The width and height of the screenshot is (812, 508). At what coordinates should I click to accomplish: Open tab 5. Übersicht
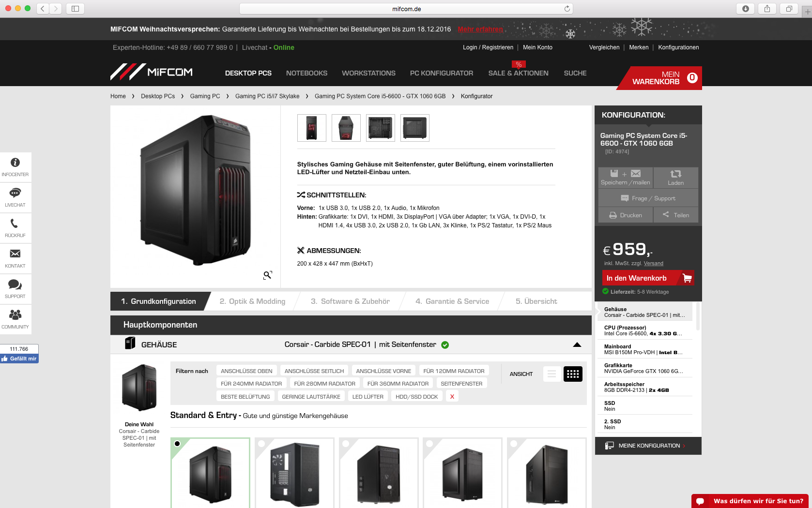(x=536, y=301)
